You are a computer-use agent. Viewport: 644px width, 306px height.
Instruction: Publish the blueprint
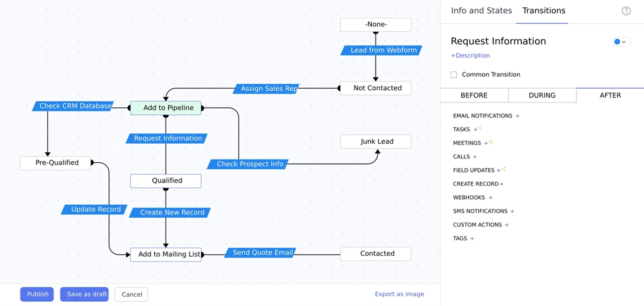coord(37,294)
